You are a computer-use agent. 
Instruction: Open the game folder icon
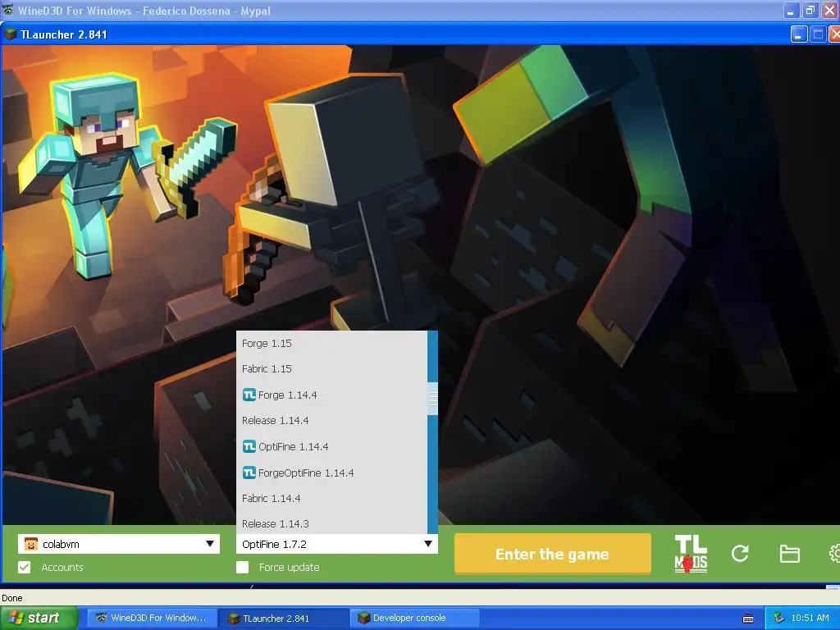(789, 554)
